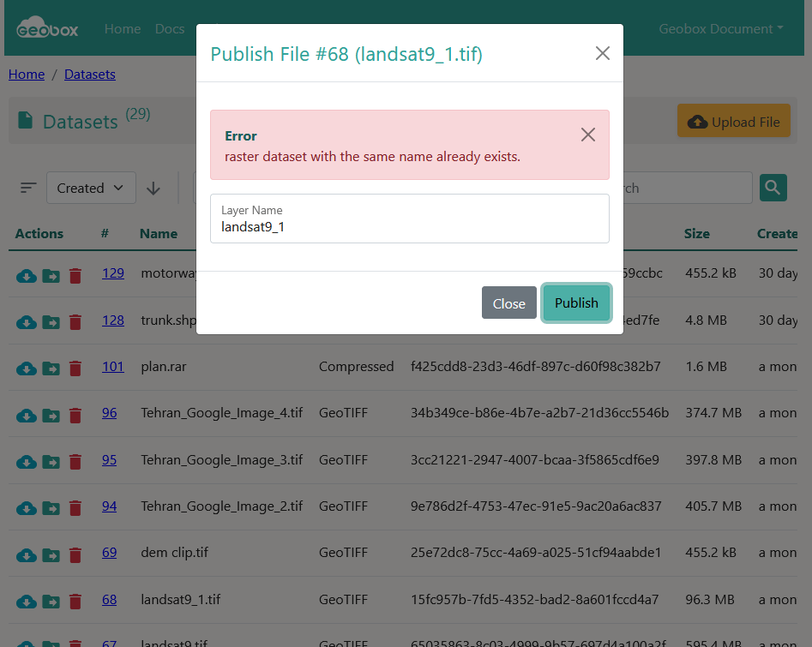The image size is (812, 647).
Task: Click the sort lines icon beside Created
Action: [x=28, y=188]
